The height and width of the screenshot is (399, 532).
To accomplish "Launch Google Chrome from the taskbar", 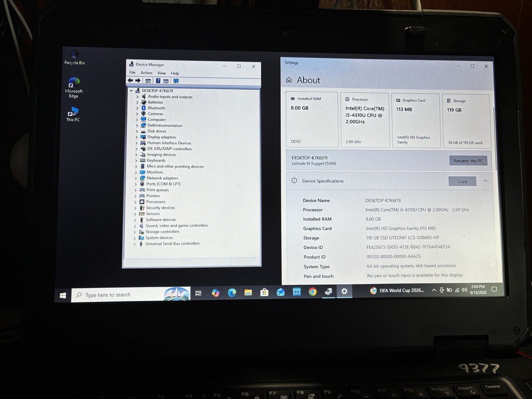I will pos(313,292).
